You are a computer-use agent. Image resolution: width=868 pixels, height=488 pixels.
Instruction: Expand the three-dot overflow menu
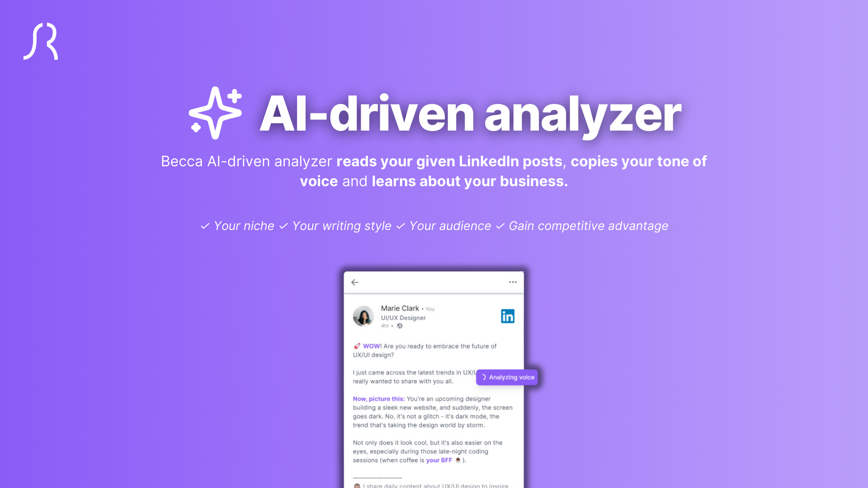[x=513, y=282]
